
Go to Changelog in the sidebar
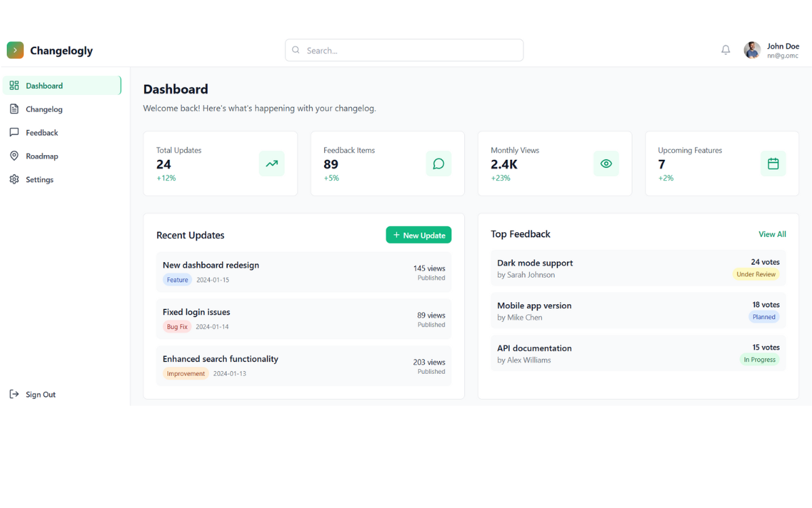(44, 109)
